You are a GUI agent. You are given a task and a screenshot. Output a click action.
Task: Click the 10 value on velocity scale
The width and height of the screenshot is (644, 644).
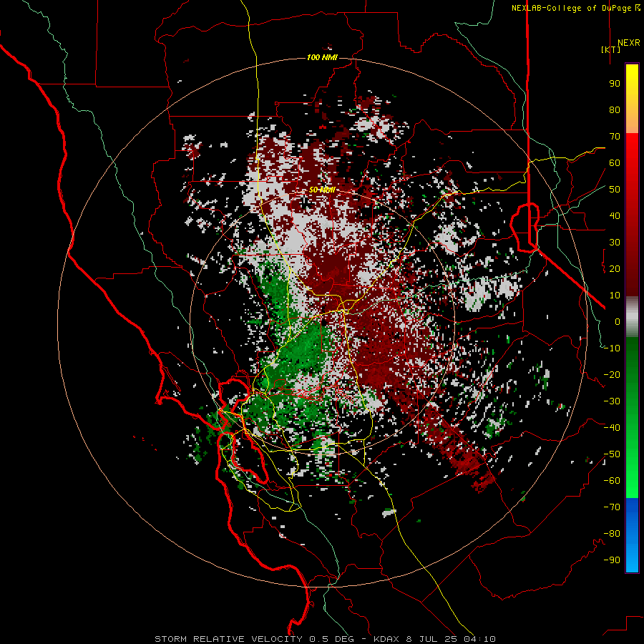(615, 296)
